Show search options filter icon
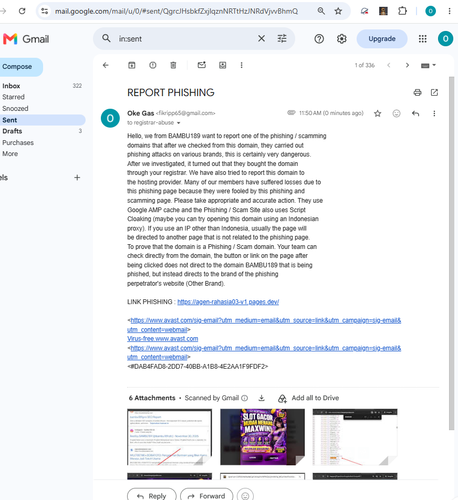The height and width of the screenshot is (500, 458). point(282,39)
